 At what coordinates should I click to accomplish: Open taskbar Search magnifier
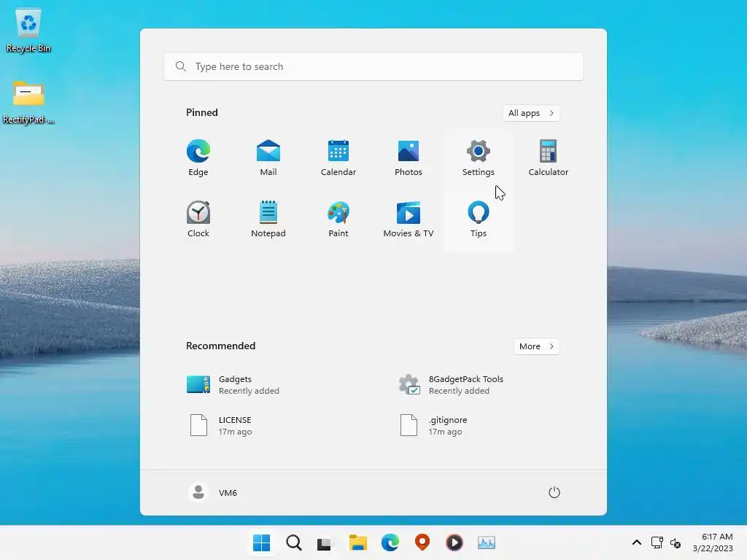click(294, 542)
